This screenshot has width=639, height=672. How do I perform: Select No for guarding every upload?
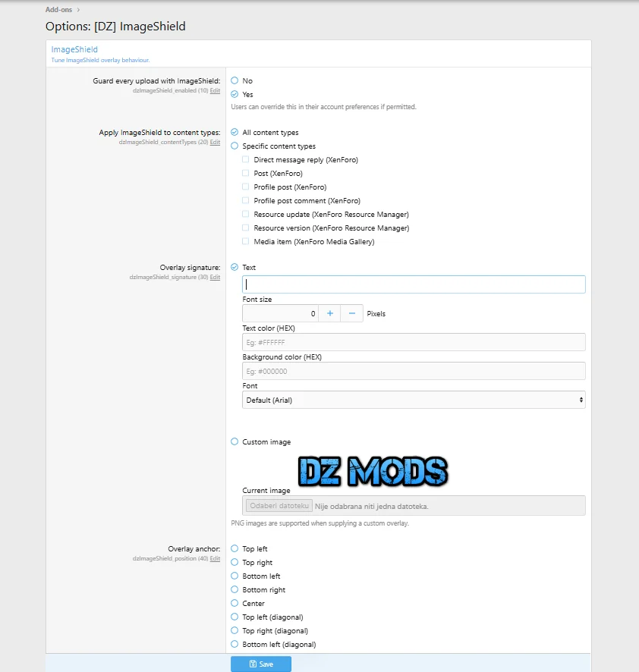(x=235, y=80)
